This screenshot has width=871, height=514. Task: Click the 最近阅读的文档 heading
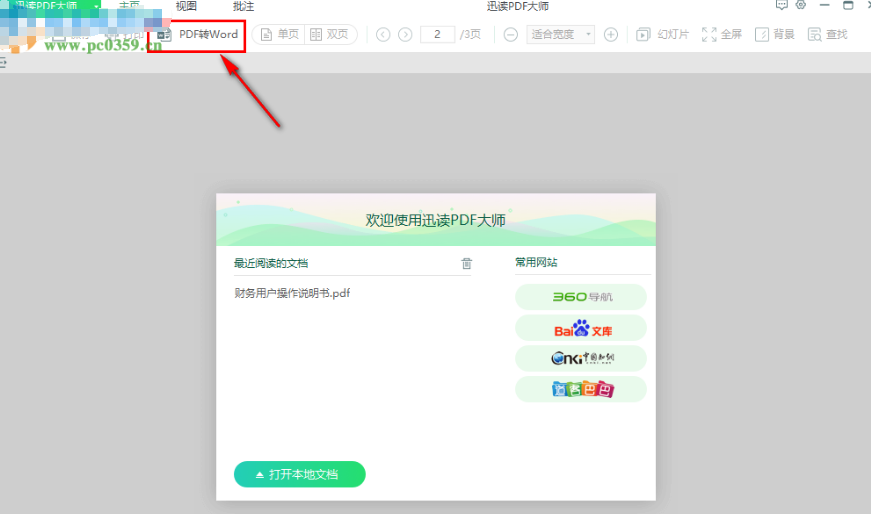(x=271, y=263)
